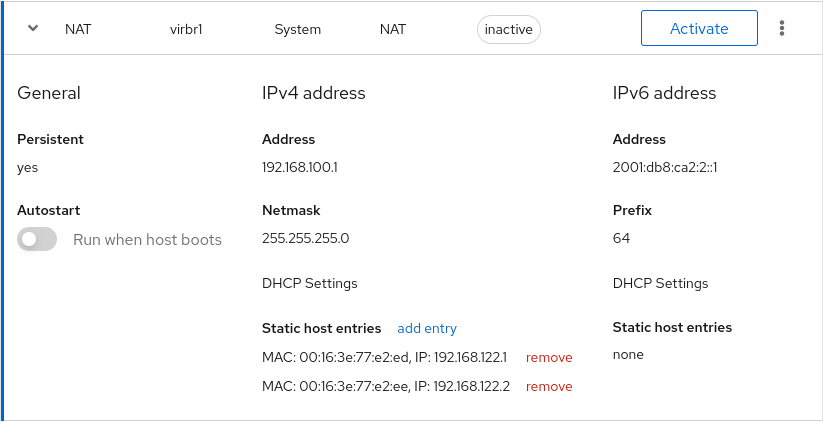823x422 pixels.
Task: Click the add entry link
Action: 427,328
